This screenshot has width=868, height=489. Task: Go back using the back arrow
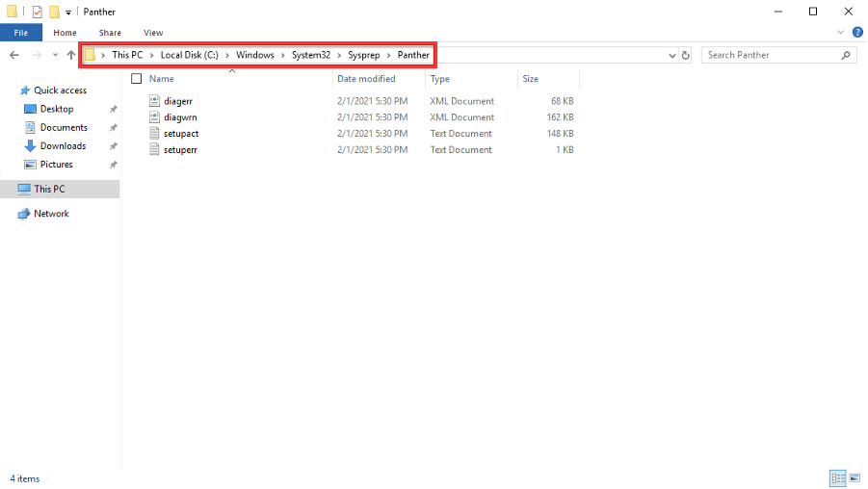click(x=14, y=55)
